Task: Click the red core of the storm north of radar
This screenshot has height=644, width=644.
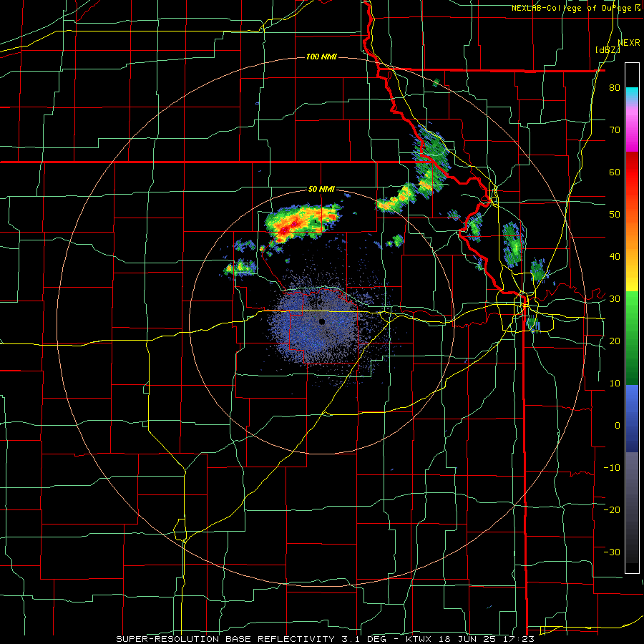Action: click(x=290, y=227)
